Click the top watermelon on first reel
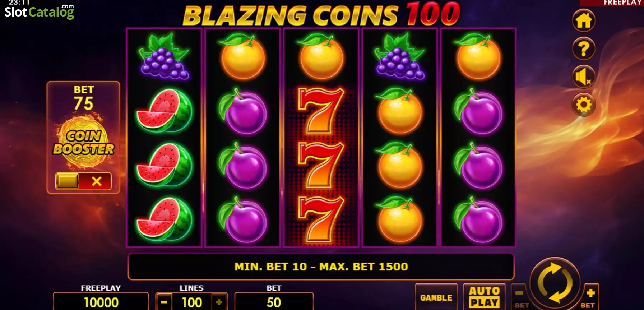Image resolution: width=644 pixels, height=310 pixels. pyautogui.click(x=164, y=111)
